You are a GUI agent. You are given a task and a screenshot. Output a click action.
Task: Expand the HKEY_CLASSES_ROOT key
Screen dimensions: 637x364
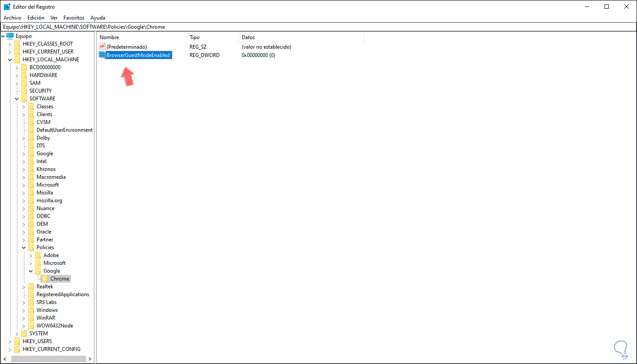click(10, 44)
